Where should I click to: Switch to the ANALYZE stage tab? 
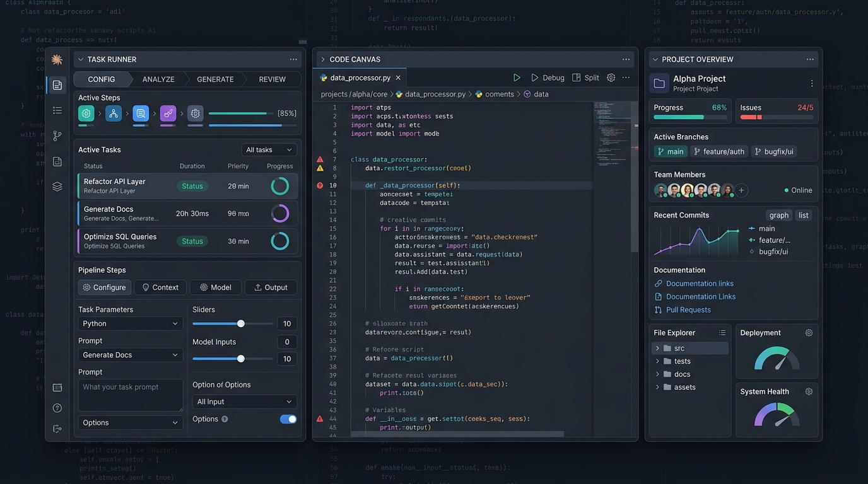click(158, 79)
